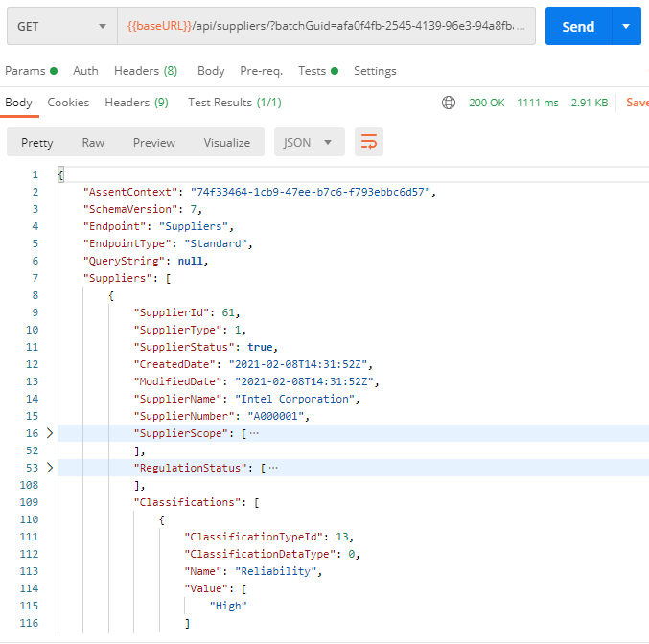649x644 pixels.
Task: Expand the collapsed RegulationStatus array
Action: click(50, 468)
